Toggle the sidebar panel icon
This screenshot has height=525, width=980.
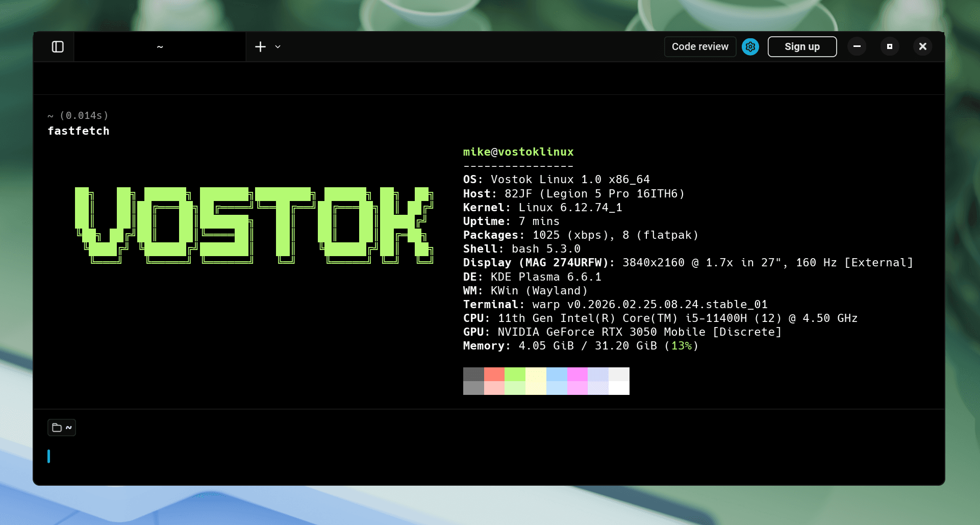(x=58, y=46)
